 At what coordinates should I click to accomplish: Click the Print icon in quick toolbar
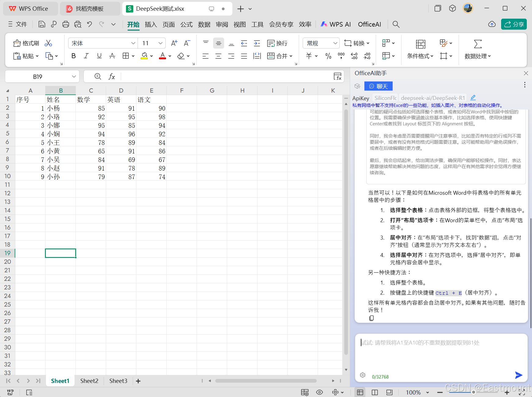[x=66, y=24]
